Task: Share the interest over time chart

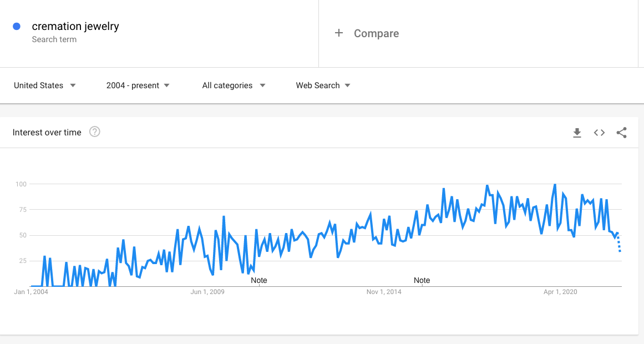Action: coord(621,133)
